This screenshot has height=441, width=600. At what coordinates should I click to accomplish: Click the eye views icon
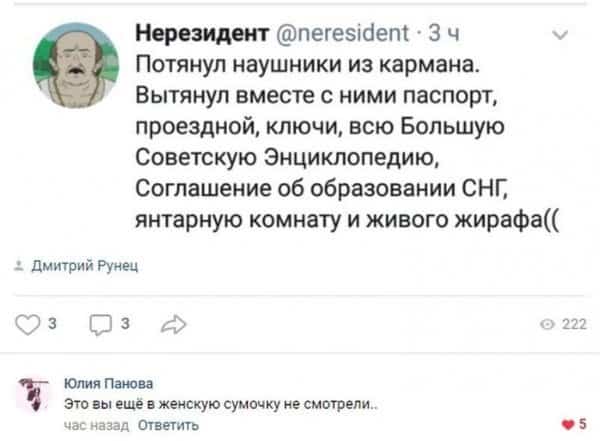tap(547, 325)
